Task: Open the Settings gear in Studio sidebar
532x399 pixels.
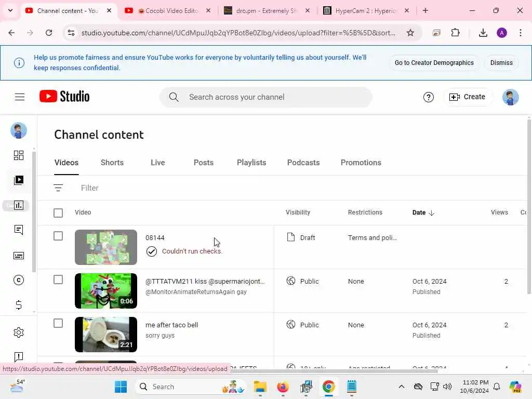Action: click(x=19, y=332)
